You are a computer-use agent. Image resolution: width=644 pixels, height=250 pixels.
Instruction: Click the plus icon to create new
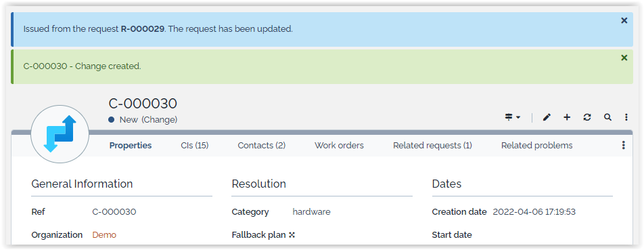pos(567,118)
